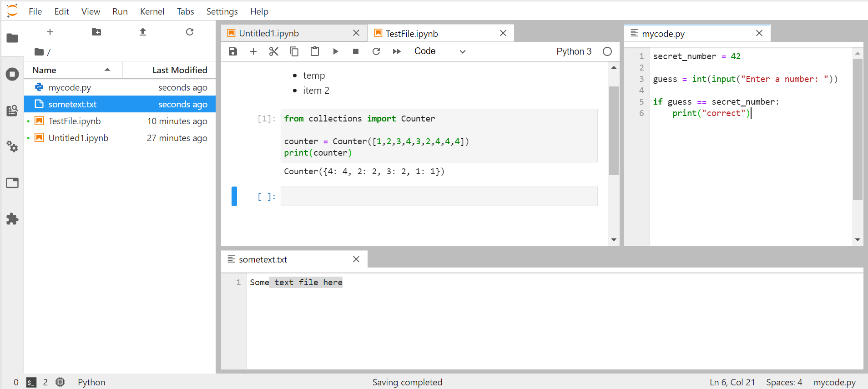This screenshot has height=389, width=868.
Task: Interrupt the kernel with the stop icon
Action: pyautogui.click(x=356, y=51)
